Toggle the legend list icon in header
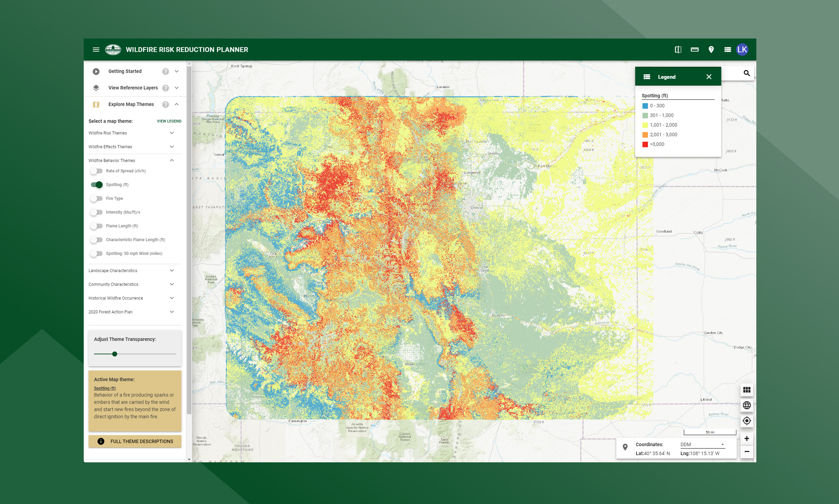The width and height of the screenshot is (839, 504). tap(727, 50)
